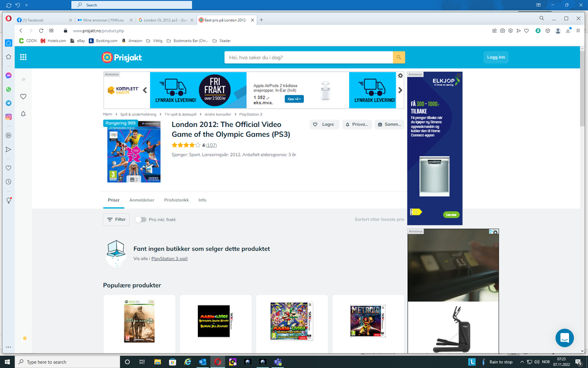
Task: Open the Viktig bookmarks folder
Action: [x=154, y=40]
